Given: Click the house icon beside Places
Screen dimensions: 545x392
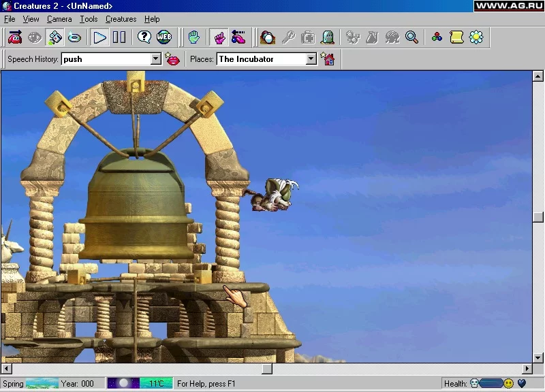Looking at the screenshot, I should (x=328, y=59).
